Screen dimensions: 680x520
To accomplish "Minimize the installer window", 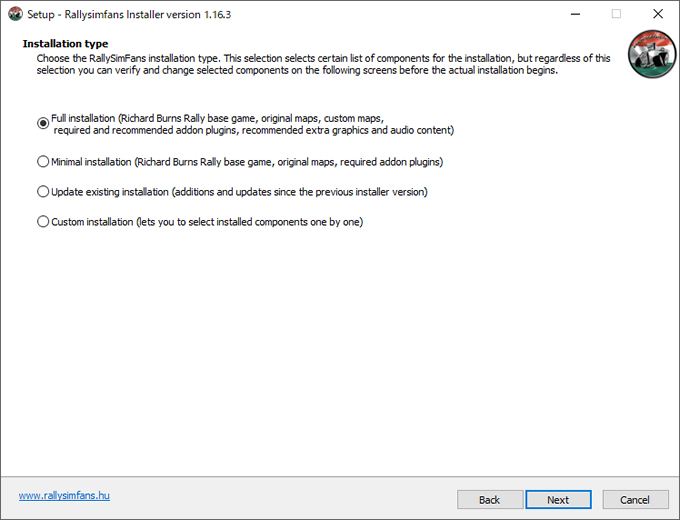I will pos(575,14).
